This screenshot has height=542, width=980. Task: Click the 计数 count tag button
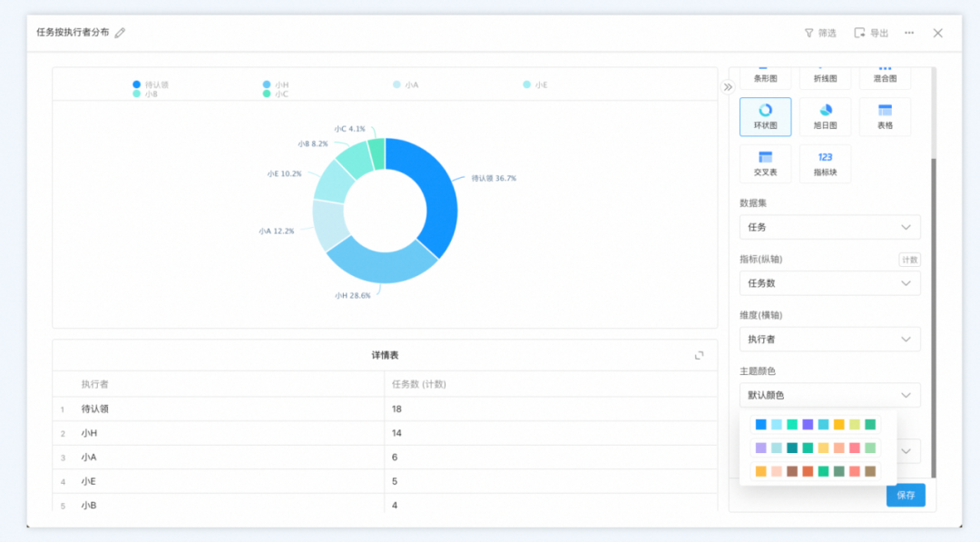[909, 260]
